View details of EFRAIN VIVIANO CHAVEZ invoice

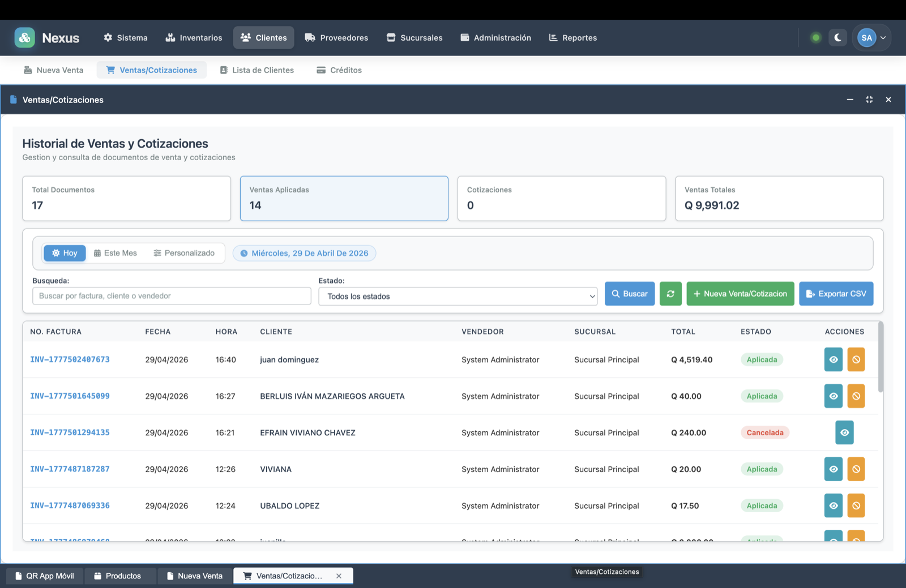pyautogui.click(x=844, y=432)
